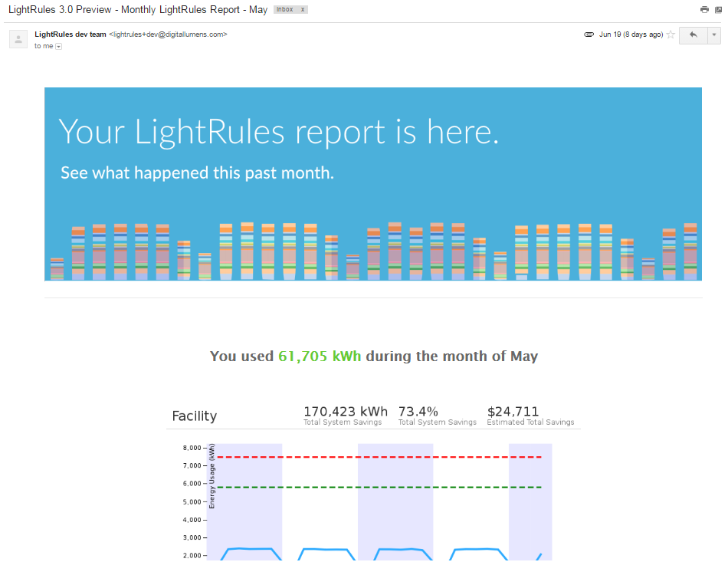Star this email
This screenshot has width=728, height=562.
[x=671, y=35]
